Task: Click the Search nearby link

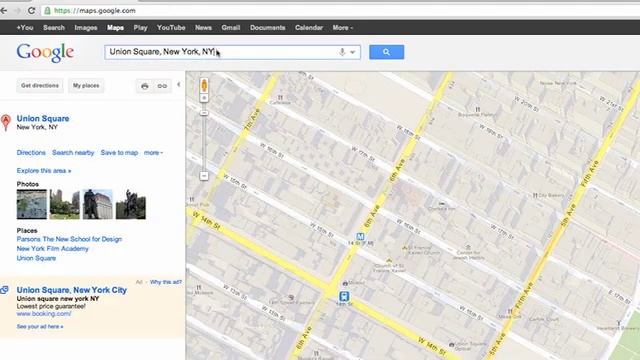Action: tap(73, 153)
